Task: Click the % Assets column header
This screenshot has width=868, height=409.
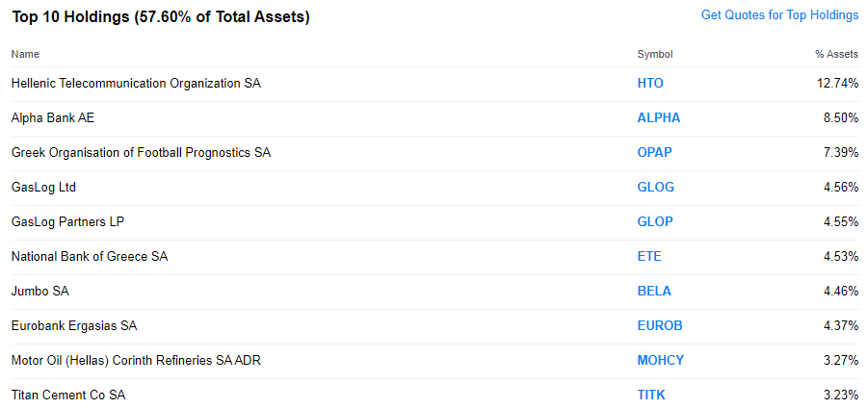Action: click(x=836, y=54)
